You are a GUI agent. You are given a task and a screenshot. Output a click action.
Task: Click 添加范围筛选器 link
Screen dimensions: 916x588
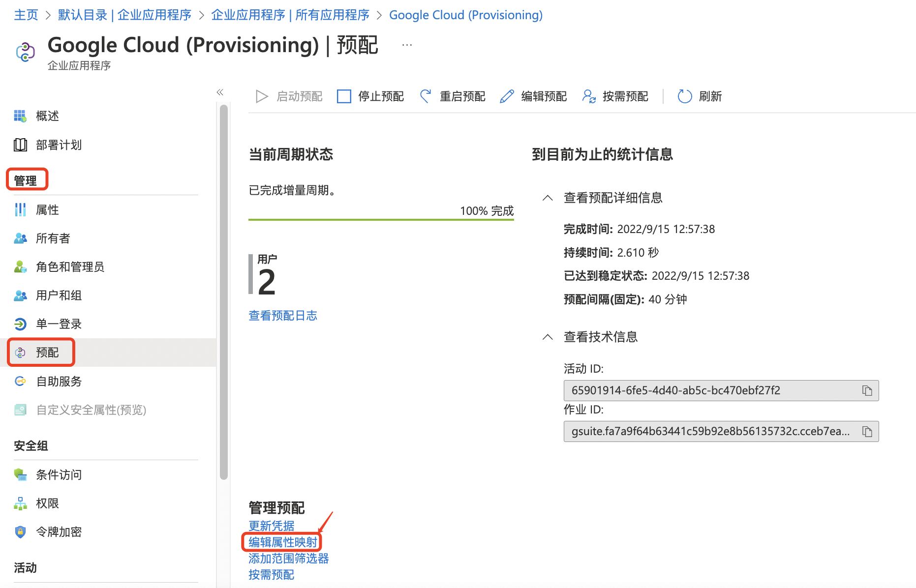tap(289, 559)
